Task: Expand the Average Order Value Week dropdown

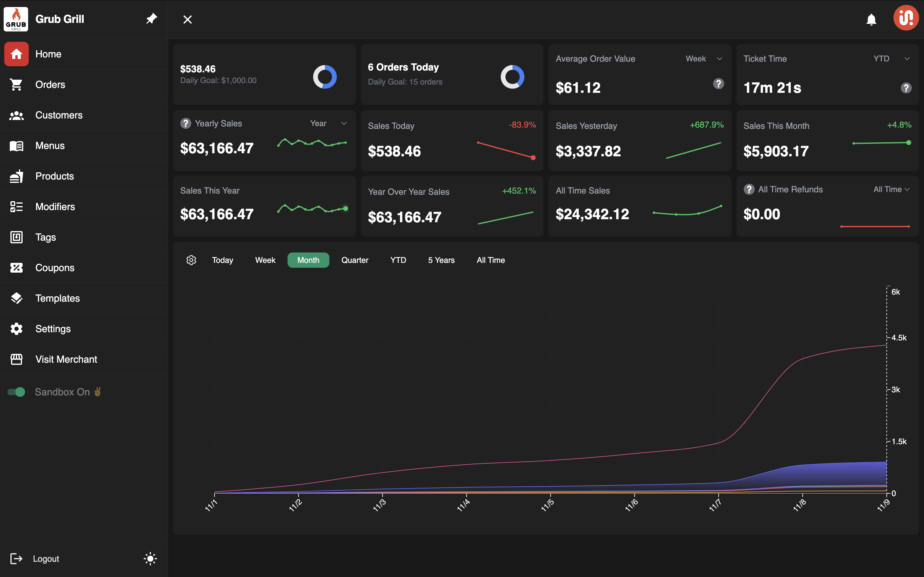Action: click(x=704, y=59)
